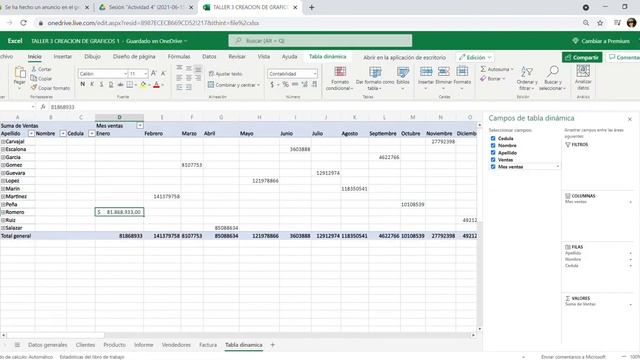The height and width of the screenshot is (360, 640).
Task: Open the Fórmulas ribbon tab
Action: pos(179,56)
